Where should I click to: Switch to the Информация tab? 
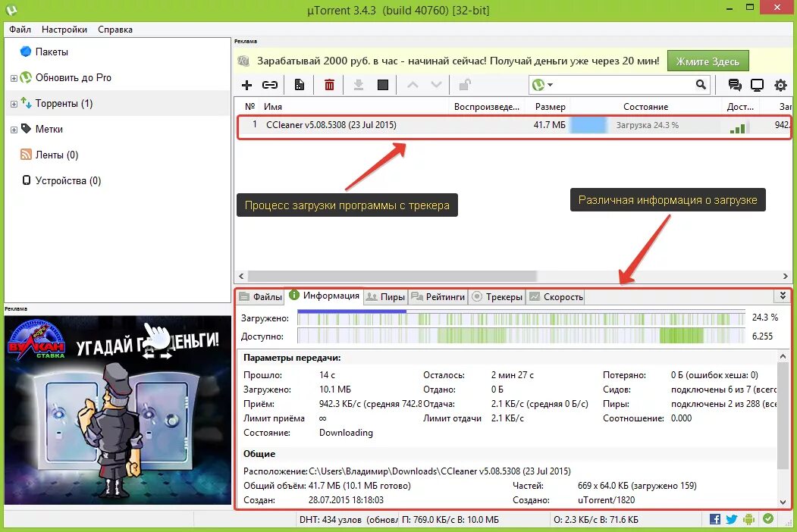coord(325,296)
